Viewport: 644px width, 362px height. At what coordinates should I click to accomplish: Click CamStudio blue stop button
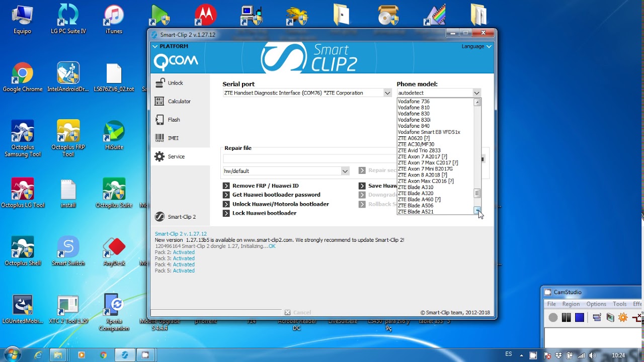tap(580, 317)
